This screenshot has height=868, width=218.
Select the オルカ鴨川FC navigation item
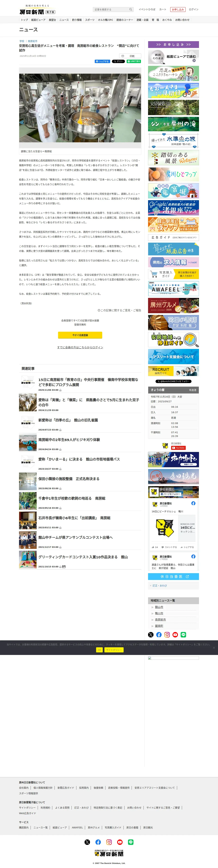point(106,20)
